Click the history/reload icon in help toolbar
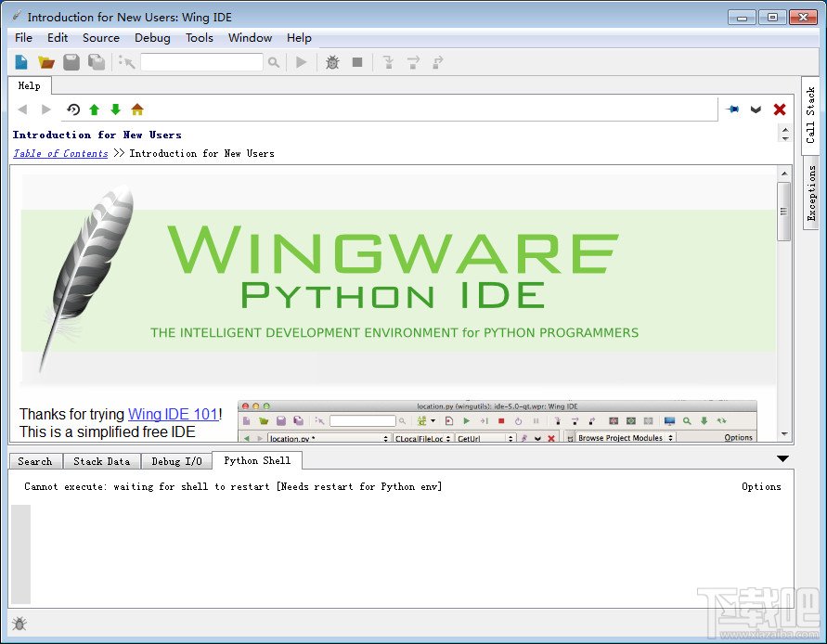Viewport: 827px width, 644px height. tap(73, 109)
